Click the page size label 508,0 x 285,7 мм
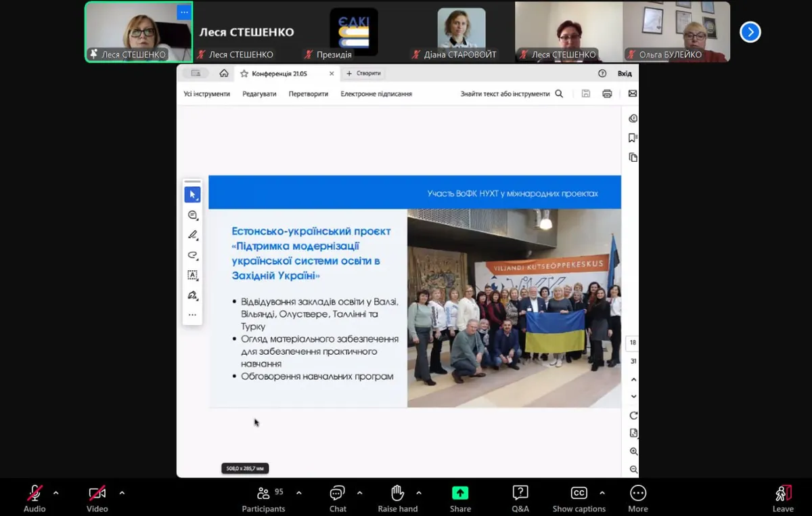The width and height of the screenshot is (812, 516). [x=246, y=468]
